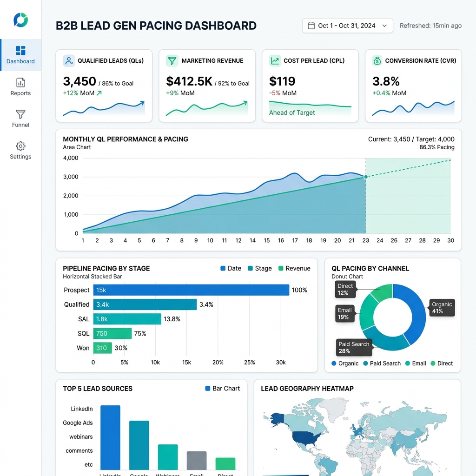
Task: Click the United States on heatmap
Action: pos(306,438)
